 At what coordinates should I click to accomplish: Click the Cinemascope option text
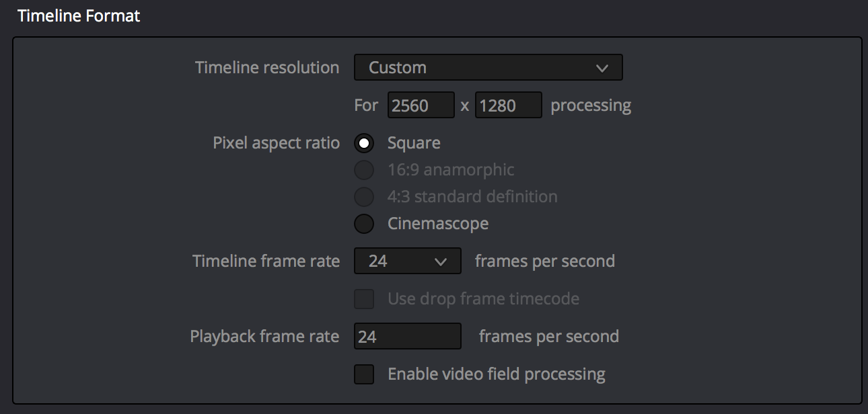pyautogui.click(x=438, y=224)
